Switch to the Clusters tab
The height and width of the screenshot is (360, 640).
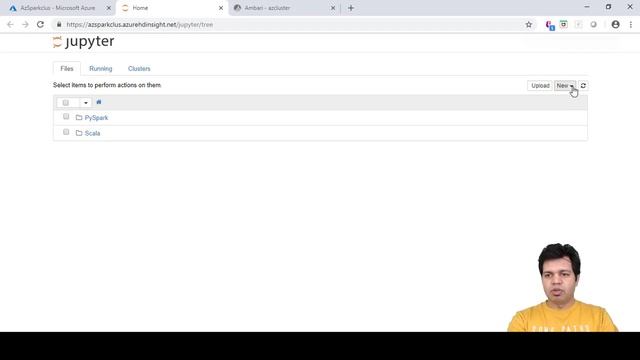[139, 69]
